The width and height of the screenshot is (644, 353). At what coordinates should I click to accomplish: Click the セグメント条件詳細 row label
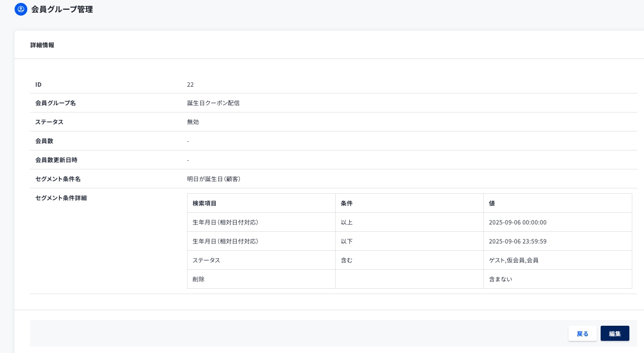[x=61, y=198]
